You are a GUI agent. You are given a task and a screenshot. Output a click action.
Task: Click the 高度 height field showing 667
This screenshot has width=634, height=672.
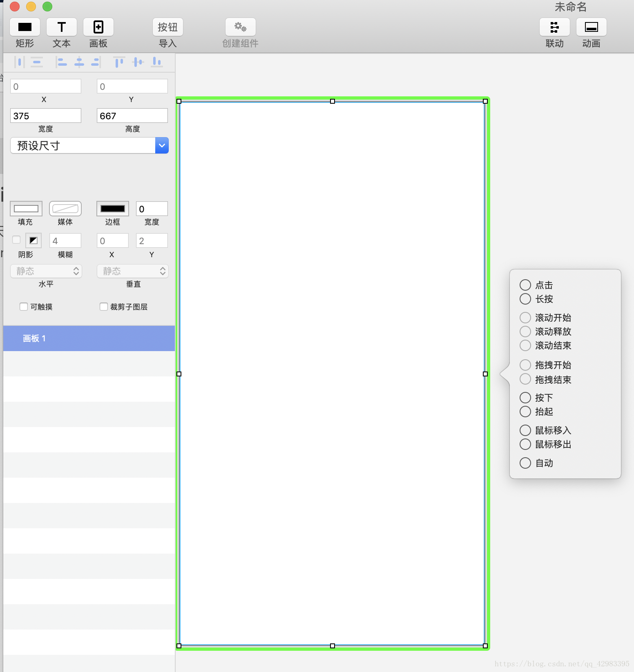pyautogui.click(x=132, y=116)
